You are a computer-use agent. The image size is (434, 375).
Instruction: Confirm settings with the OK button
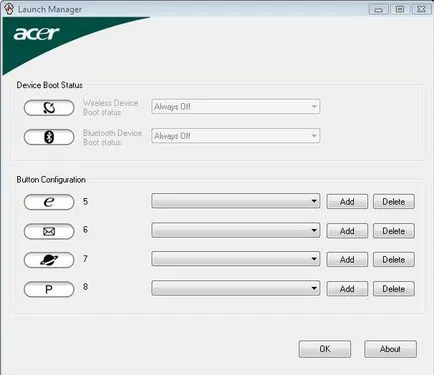(x=325, y=349)
